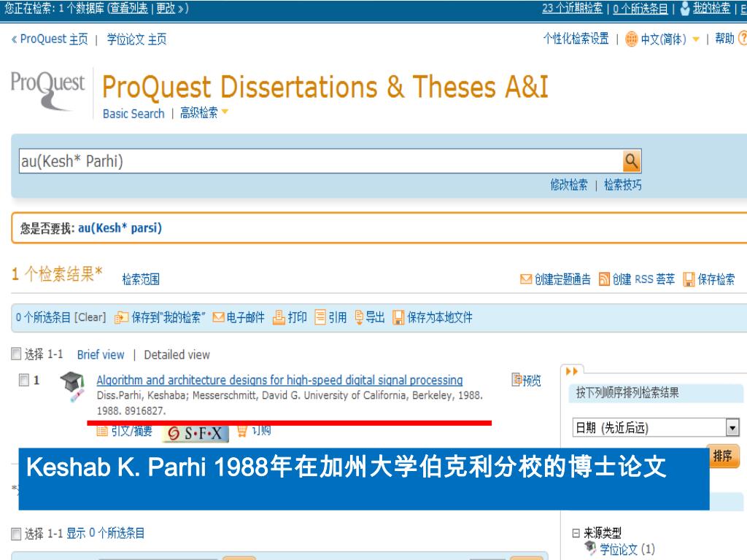Click the 导出 export icon

[x=359, y=317]
